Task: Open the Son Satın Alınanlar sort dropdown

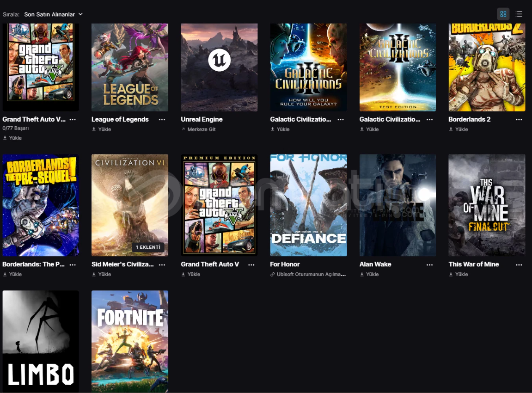Action: coord(53,14)
